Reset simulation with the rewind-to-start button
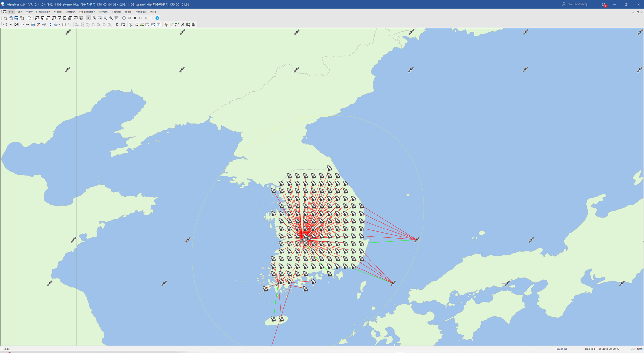Image resolution: width=644 pixels, height=353 pixels. (129, 18)
